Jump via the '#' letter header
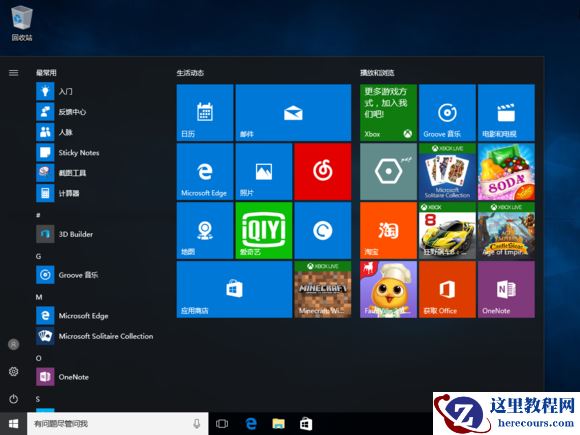The width and height of the screenshot is (580, 435). point(38,215)
